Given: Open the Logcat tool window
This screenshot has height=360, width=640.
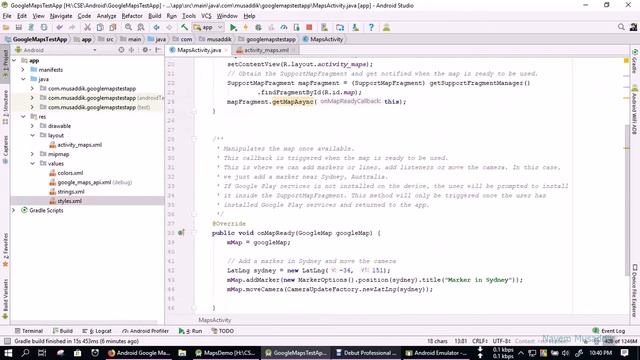Looking at the screenshot, I should 97,331.
